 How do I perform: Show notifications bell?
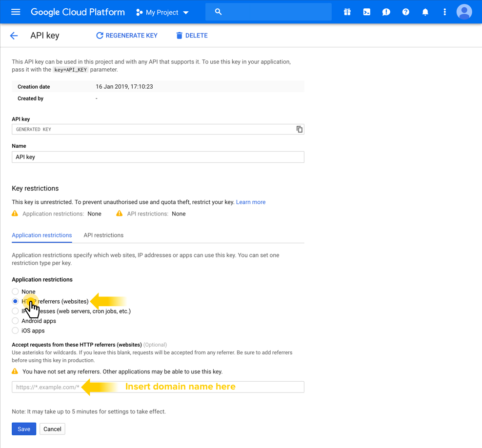click(x=425, y=12)
